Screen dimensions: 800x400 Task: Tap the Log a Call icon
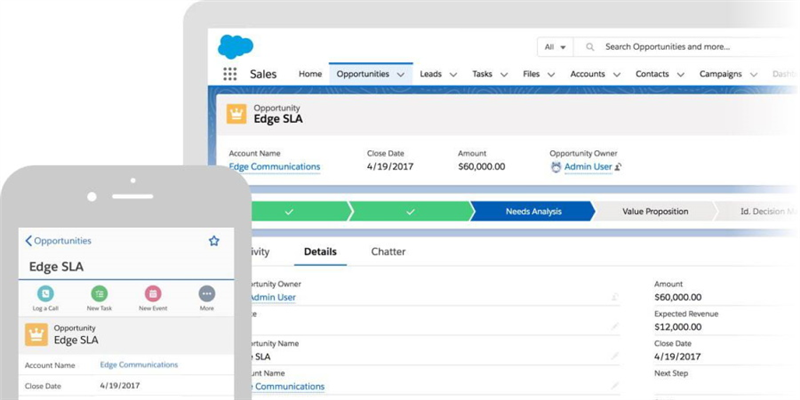45,293
